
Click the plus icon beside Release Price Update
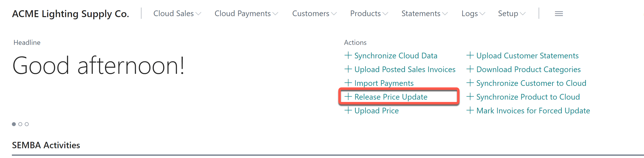348,97
